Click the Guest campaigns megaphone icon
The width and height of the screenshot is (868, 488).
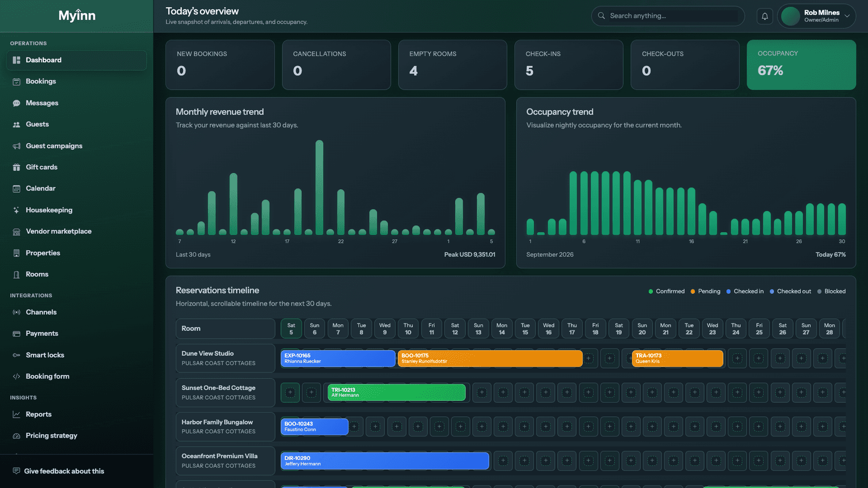(x=16, y=146)
